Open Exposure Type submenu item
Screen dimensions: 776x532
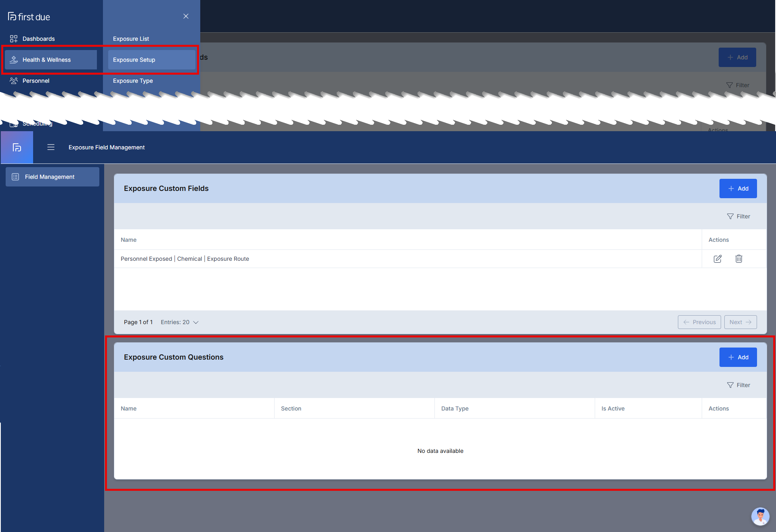133,81
